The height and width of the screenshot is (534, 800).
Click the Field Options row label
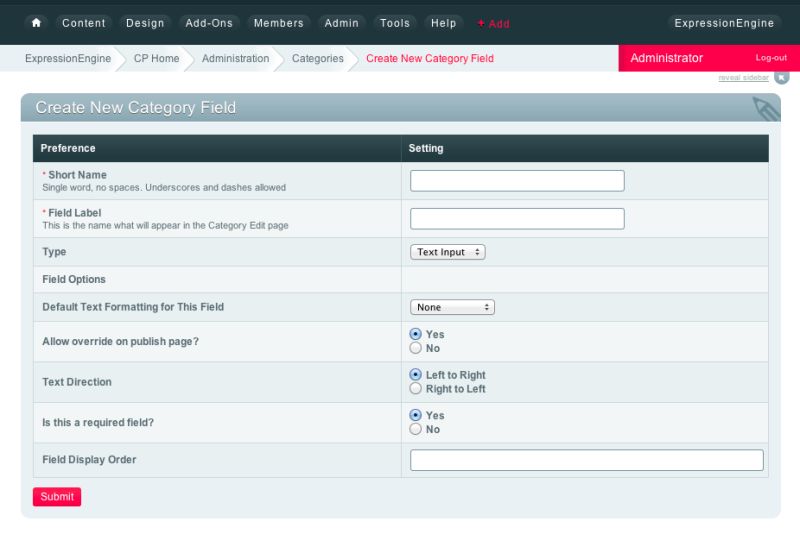tap(74, 279)
